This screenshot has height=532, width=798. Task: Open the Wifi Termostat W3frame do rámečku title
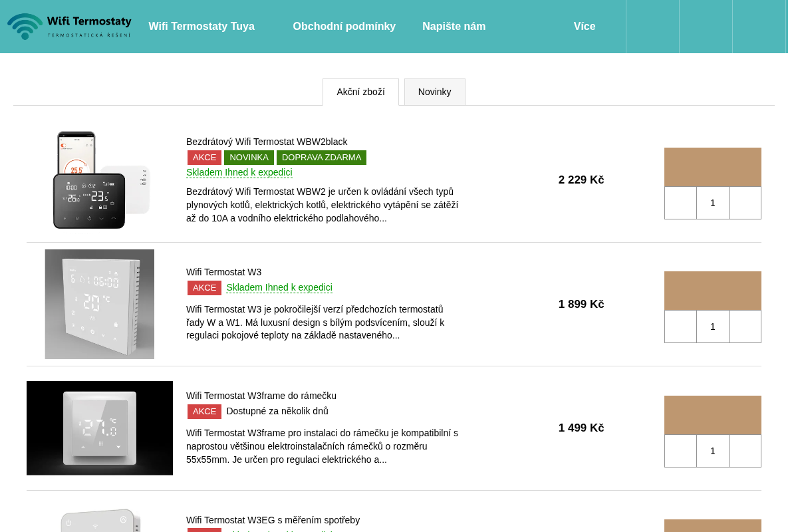[x=261, y=396]
